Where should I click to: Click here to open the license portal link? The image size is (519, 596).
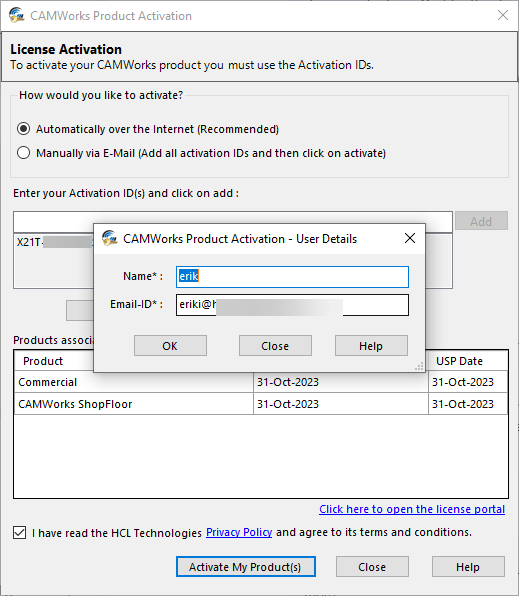[412, 509]
